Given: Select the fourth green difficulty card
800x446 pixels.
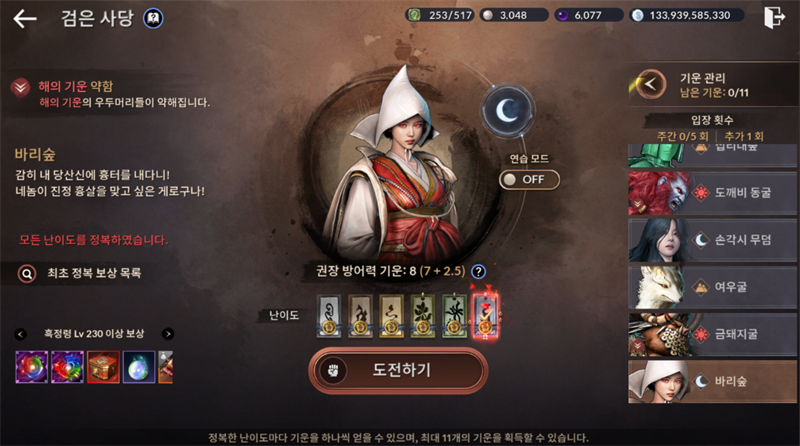Looking at the screenshot, I should (x=423, y=316).
